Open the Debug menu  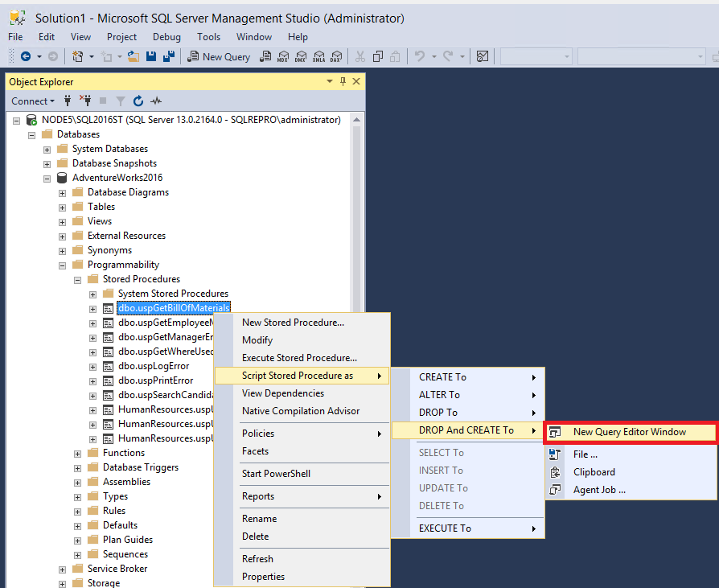[x=166, y=37]
